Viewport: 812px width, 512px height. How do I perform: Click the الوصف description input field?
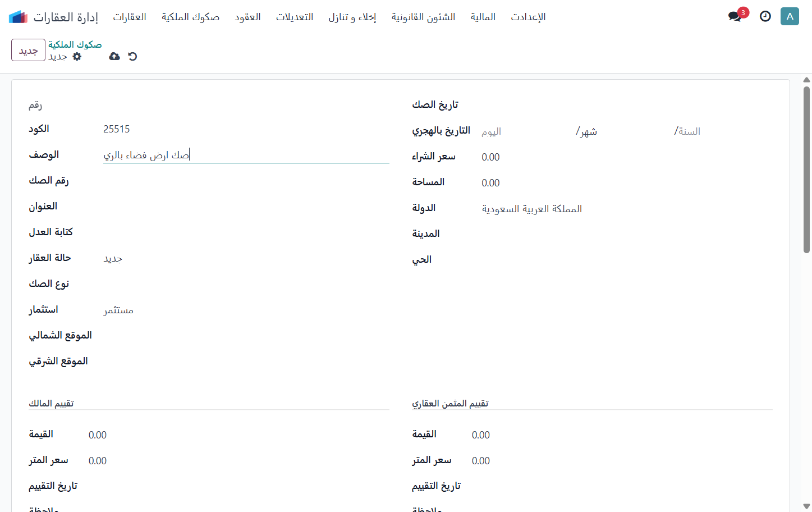click(x=246, y=155)
